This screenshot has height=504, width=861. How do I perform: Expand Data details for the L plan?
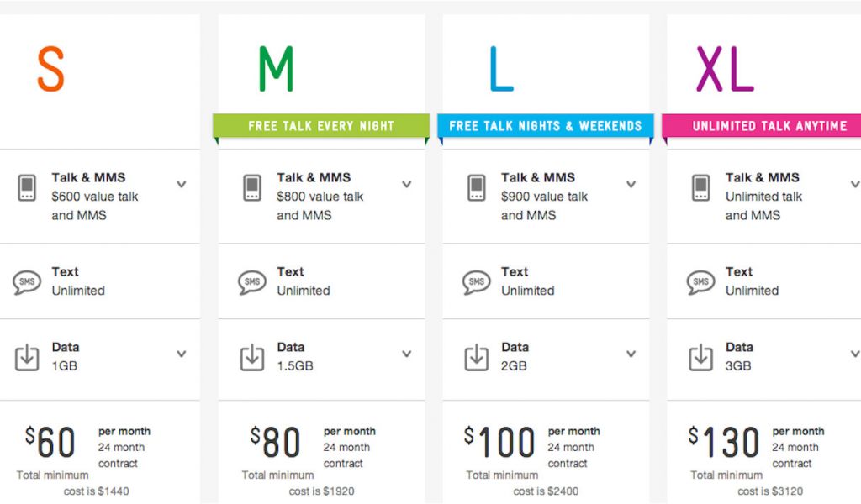[x=631, y=354]
